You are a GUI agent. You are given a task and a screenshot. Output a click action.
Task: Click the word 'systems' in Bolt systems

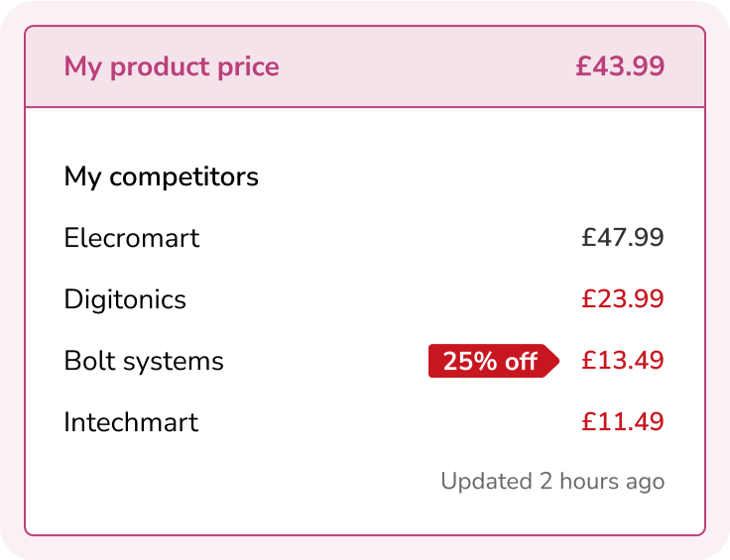pos(174,363)
